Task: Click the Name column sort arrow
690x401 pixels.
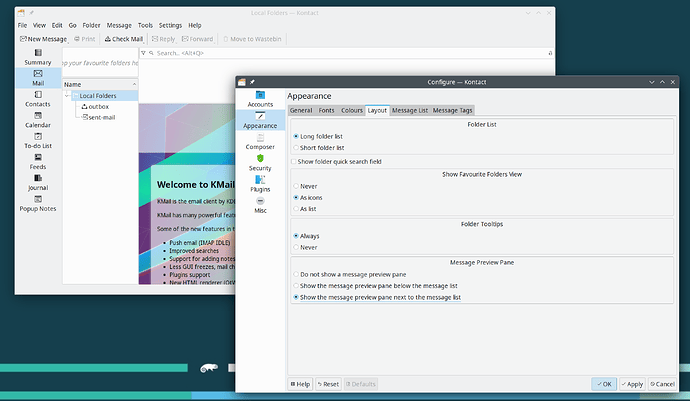Action: tap(134, 84)
